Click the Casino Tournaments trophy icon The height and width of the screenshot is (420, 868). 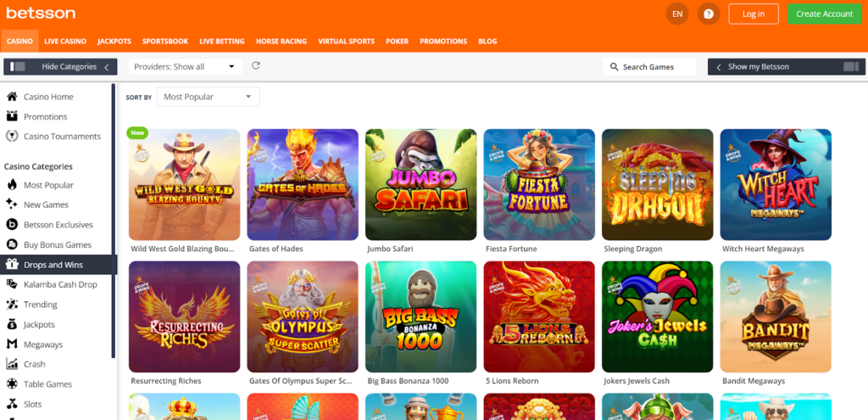point(12,136)
